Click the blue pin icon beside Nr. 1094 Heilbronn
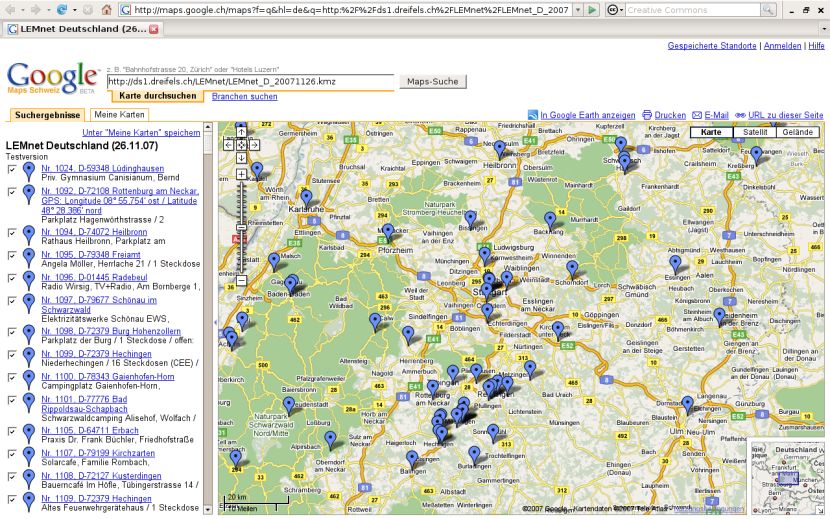830x519 pixels. click(x=29, y=235)
